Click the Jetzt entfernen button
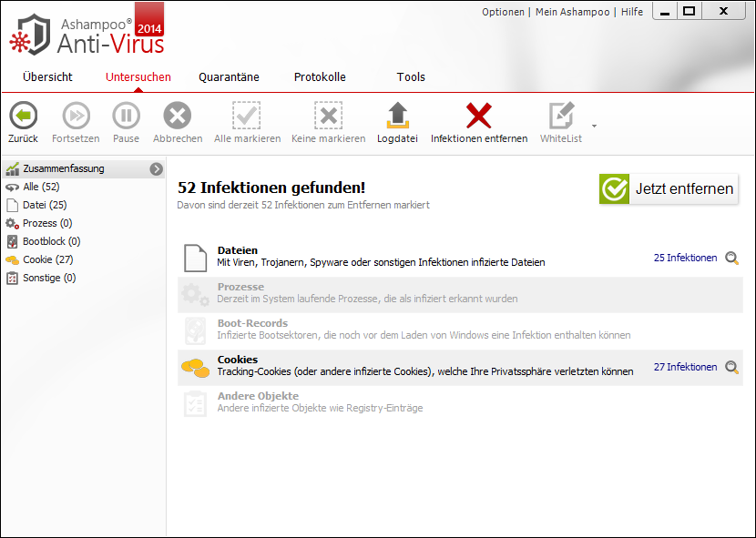756x538 pixels. pos(668,188)
